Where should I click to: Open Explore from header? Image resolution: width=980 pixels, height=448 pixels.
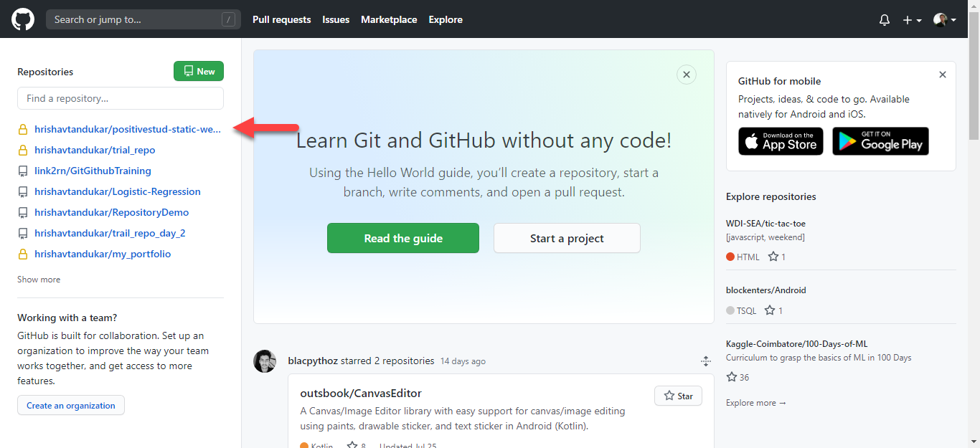446,19
